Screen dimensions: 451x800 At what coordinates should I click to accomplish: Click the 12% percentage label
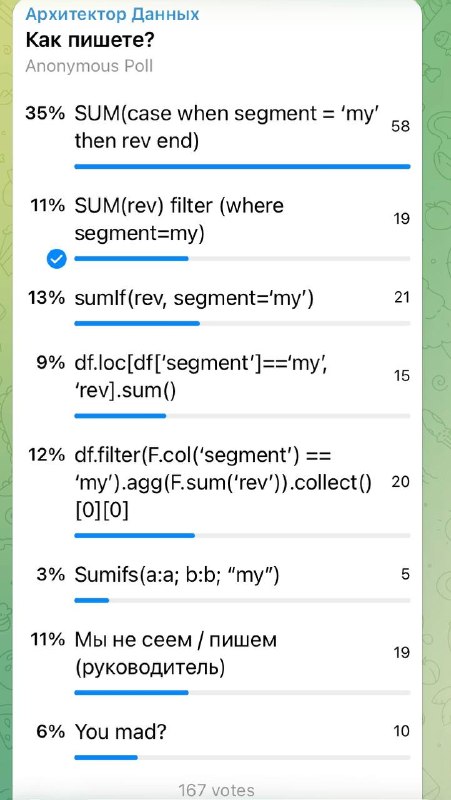tap(46, 455)
